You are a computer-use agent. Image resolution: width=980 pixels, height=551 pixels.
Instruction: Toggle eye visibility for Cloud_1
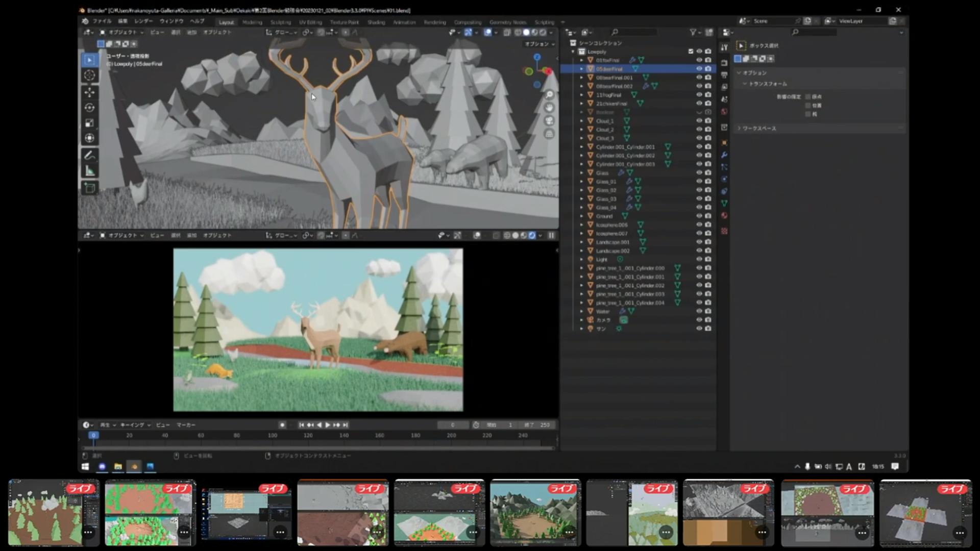click(x=699, y=121)
